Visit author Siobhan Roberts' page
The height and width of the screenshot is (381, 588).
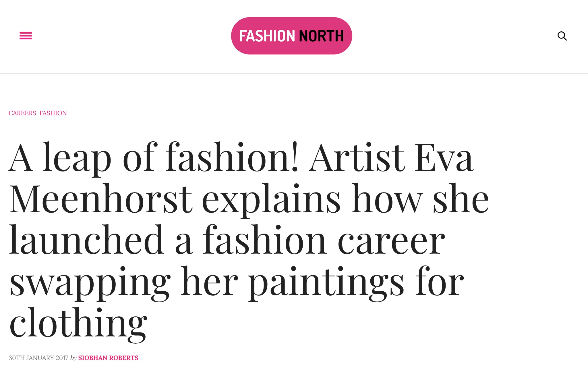[108, 358]
